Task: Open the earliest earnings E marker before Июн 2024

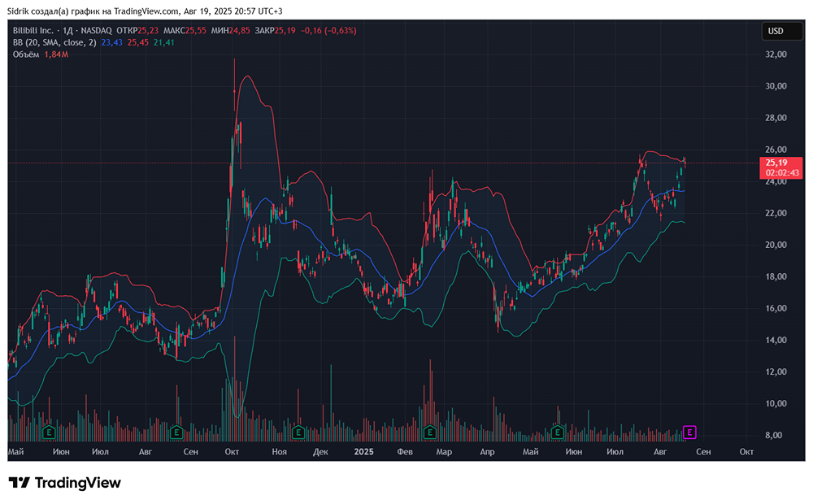Action: point(49,432)
